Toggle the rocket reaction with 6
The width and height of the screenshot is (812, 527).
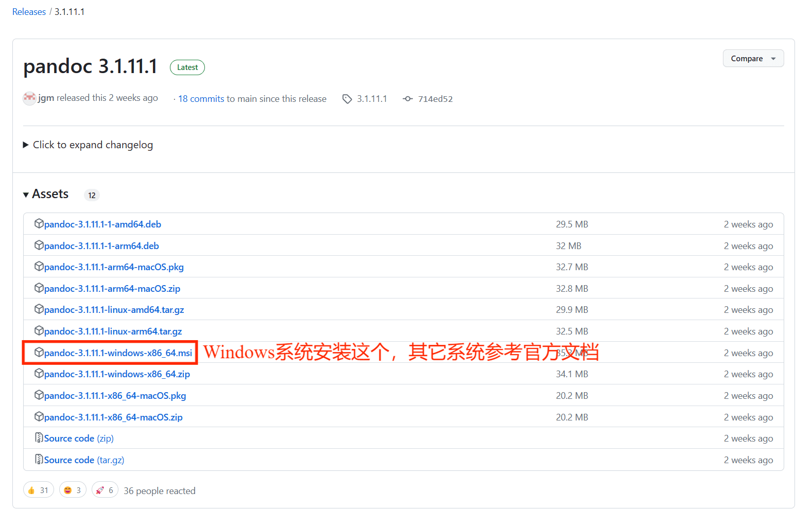[105, 490]
